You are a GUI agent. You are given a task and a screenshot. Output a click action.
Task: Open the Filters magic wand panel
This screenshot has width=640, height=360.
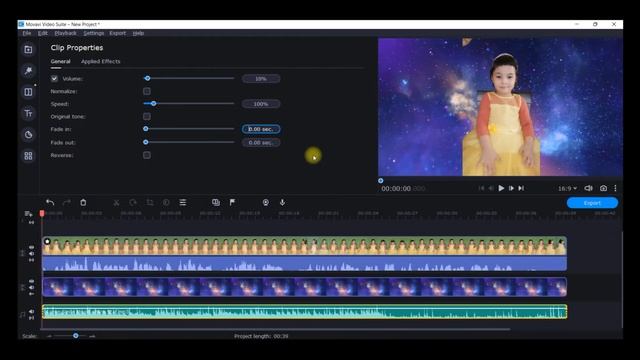pyautogui.click(x=28, y=71)
